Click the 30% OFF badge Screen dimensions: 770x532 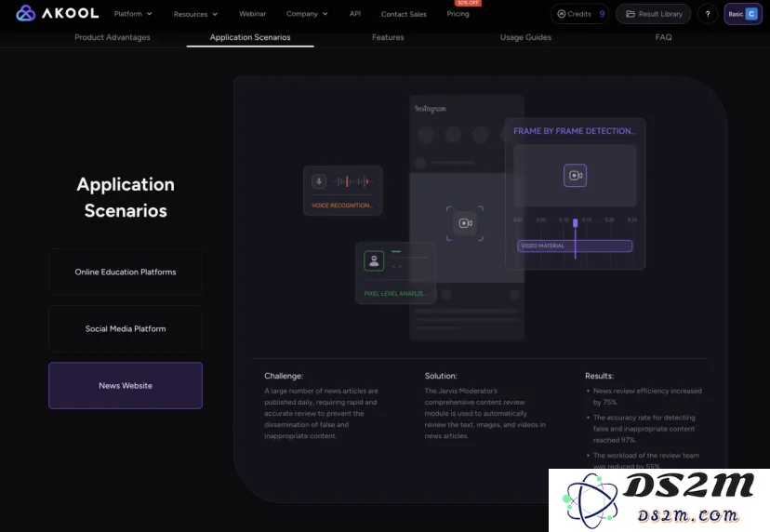tap(468, 3)
